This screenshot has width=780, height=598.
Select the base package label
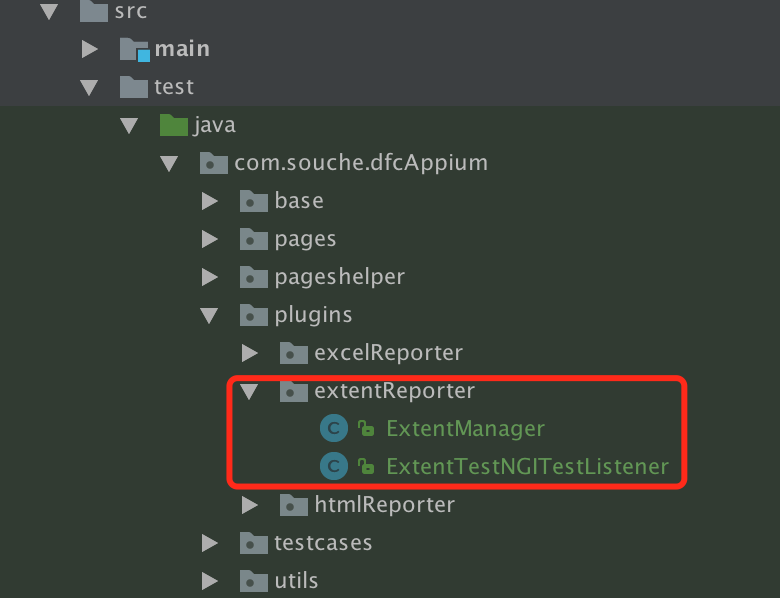pyautogui.click(x=299, y=201)
